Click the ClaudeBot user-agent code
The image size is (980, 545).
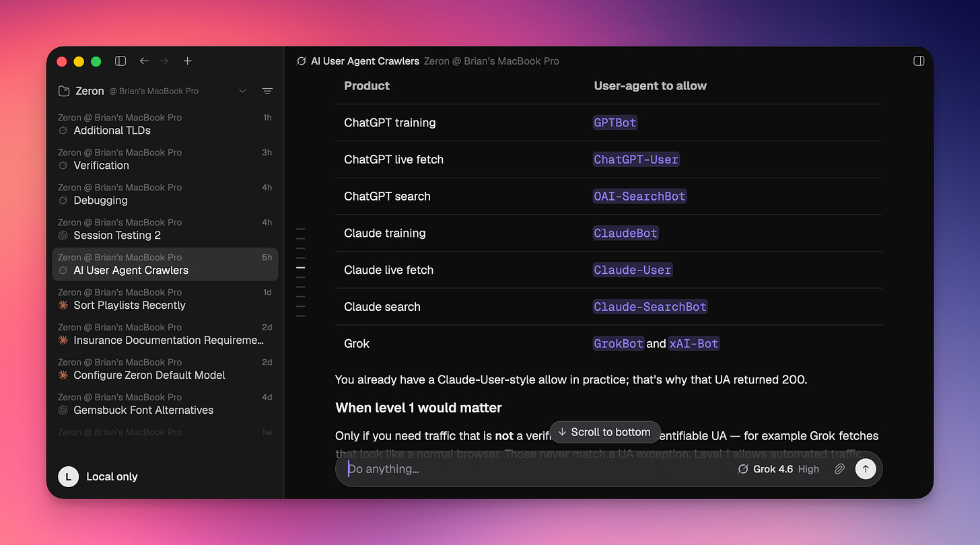click(626, 233)
